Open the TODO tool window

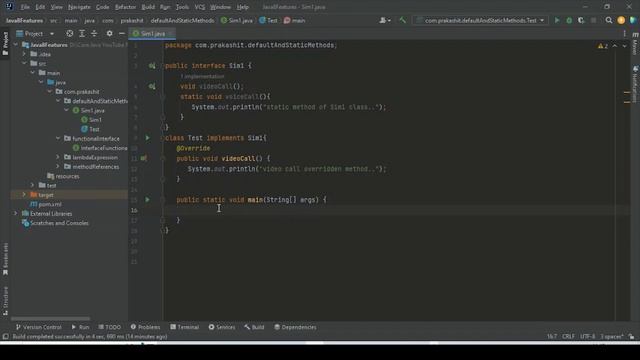pos(110,327)
